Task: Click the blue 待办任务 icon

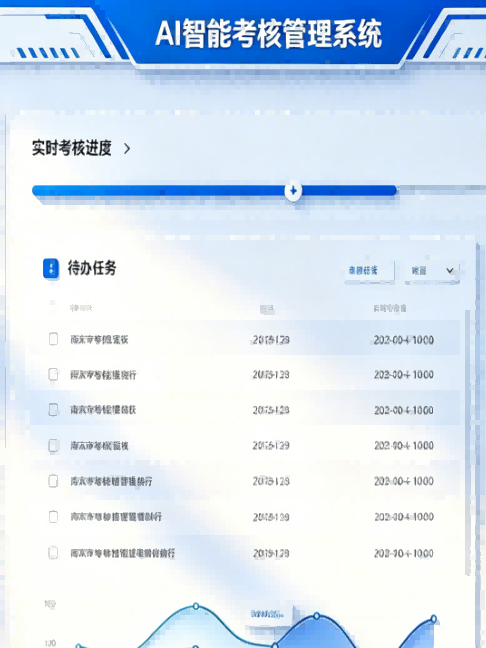Action: pyautogui.click(x=51, y=269)
